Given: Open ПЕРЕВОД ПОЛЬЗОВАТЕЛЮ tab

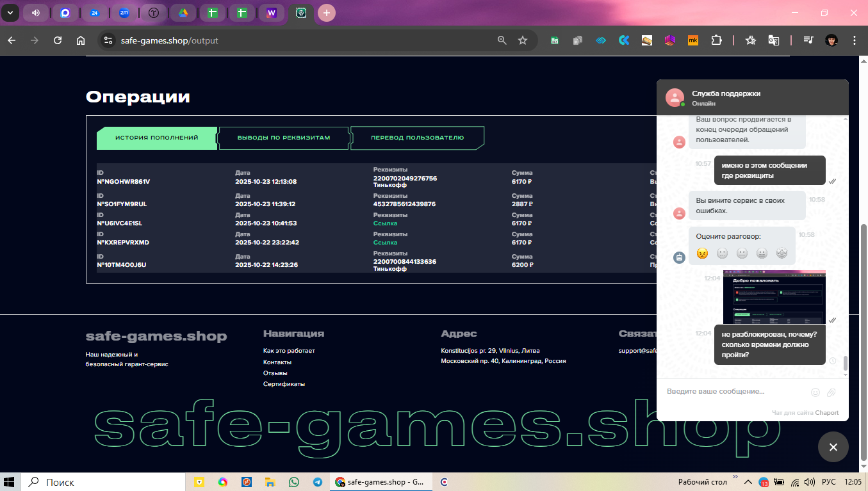Looking at the screenshot, I should point(417,138).
